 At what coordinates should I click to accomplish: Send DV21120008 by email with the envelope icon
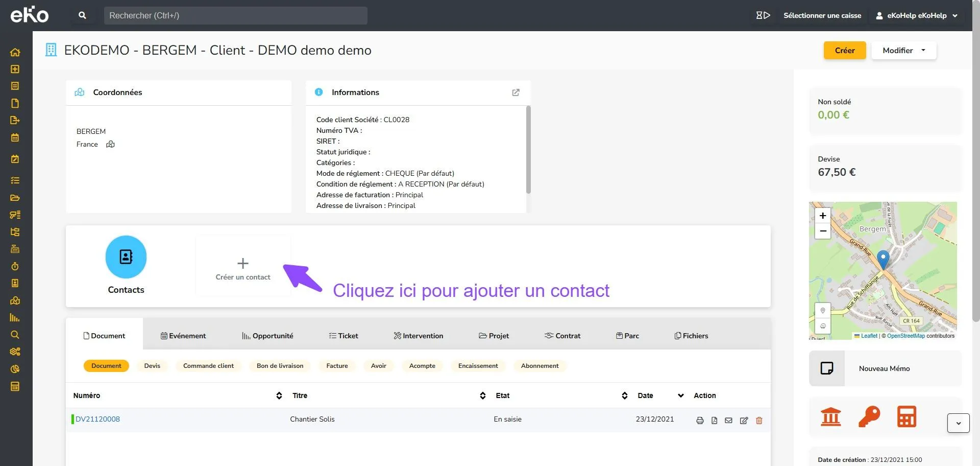click(x=728, y=421)
